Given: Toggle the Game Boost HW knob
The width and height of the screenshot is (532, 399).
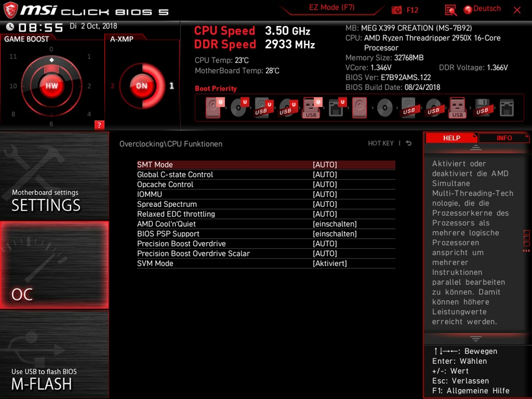Looking at the screenshot, I should pyautogui.click(x=52, y=86).
